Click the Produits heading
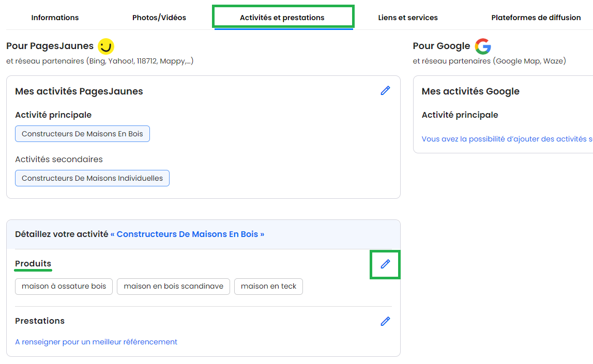593x364 pixels. (33, 263)
